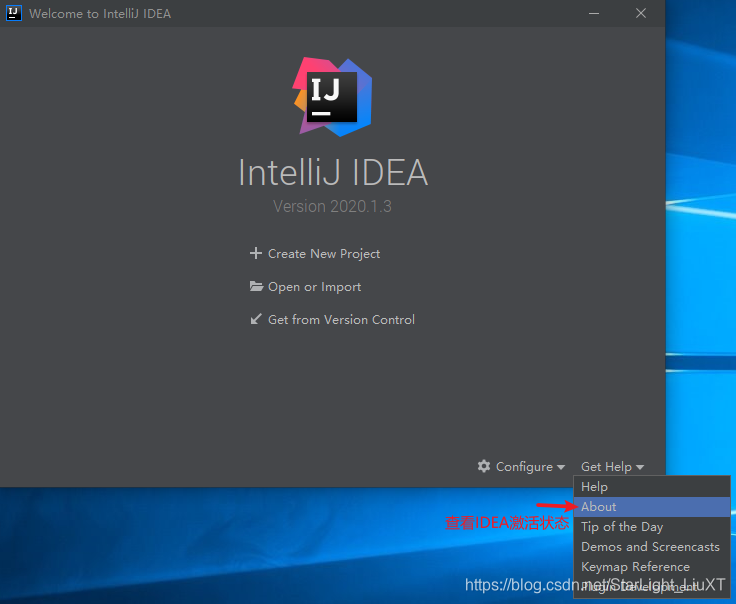This screenshot has width=736, height=604.
Task: Select Keymap Reference from the menu
Action: (652, 566)
